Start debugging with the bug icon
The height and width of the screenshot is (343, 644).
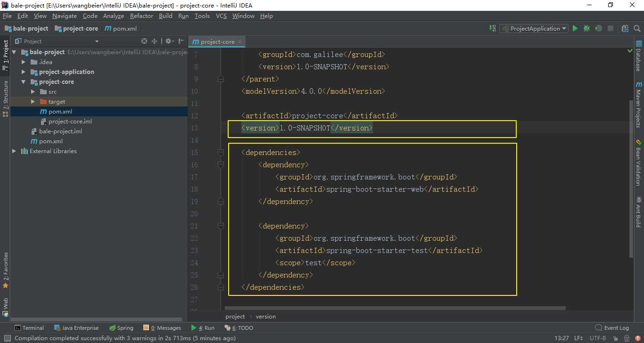pos(587,28)
